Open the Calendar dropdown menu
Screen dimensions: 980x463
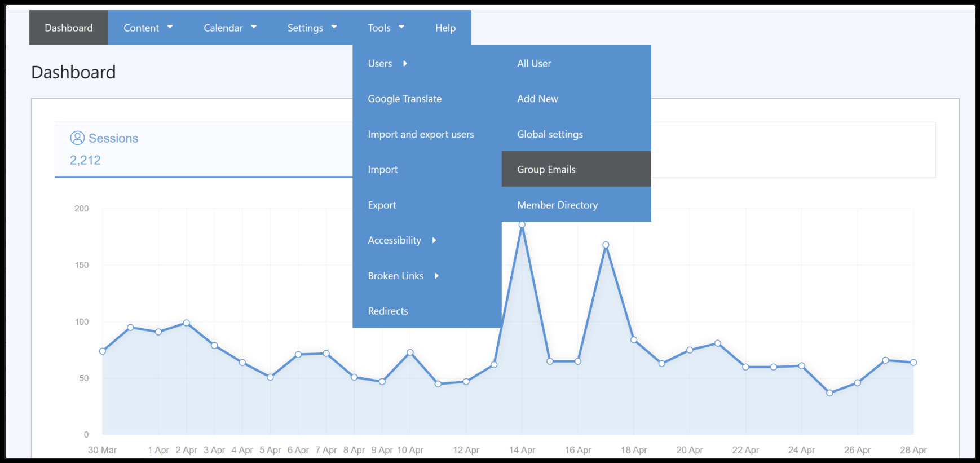tap(230, 28)
